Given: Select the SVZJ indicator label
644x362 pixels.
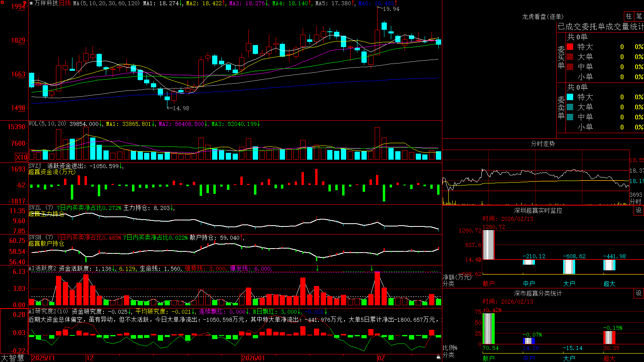Looking at the screenshot, I should pos(35,166).
